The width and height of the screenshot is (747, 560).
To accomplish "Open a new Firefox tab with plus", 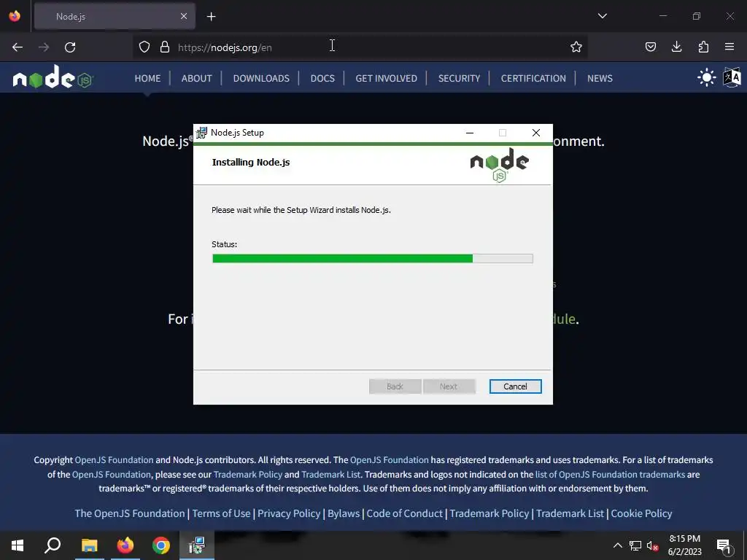I will pyautogui.click(x=212, y=17).
